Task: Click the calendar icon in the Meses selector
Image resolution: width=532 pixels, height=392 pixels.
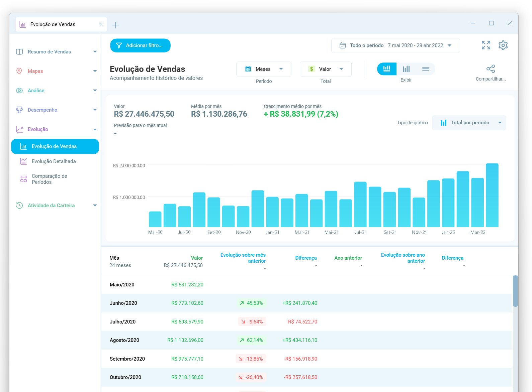Action: point(248,69)
